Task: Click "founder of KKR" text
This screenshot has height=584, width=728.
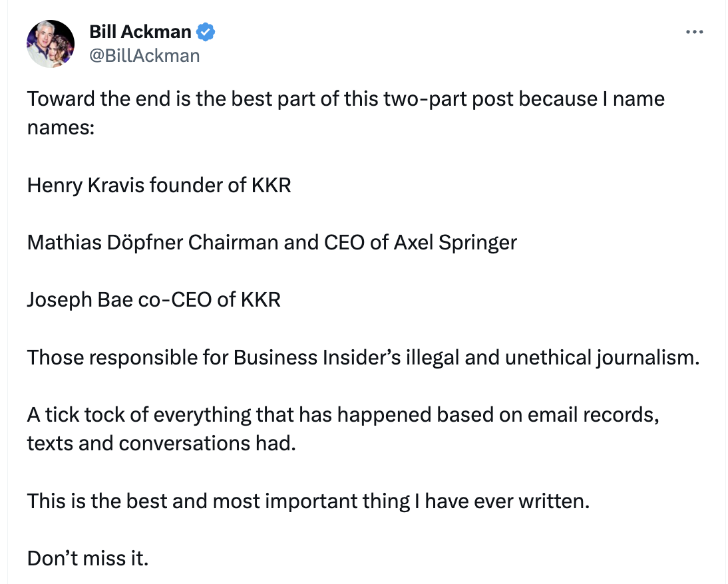Action: pyautogui.click(x=220, y=184)
